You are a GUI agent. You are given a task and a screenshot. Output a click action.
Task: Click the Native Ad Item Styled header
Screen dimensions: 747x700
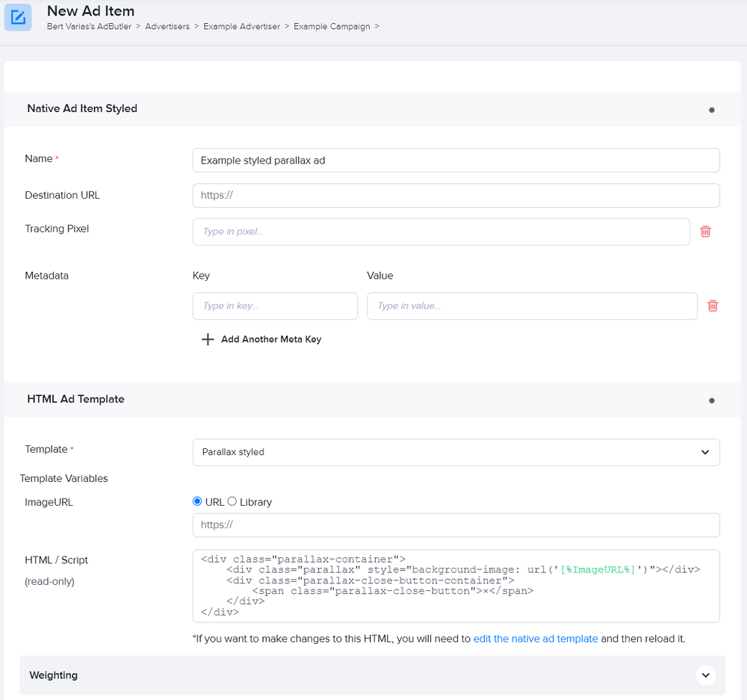[82, 108]
